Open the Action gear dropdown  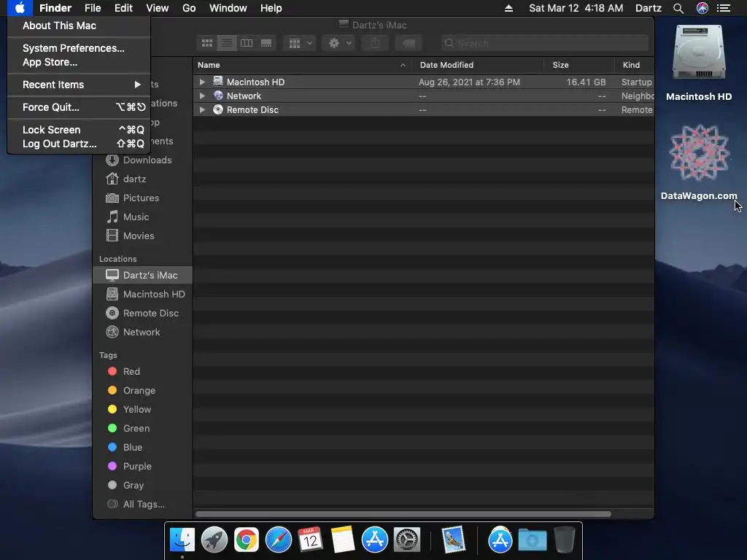pos(339,43)
